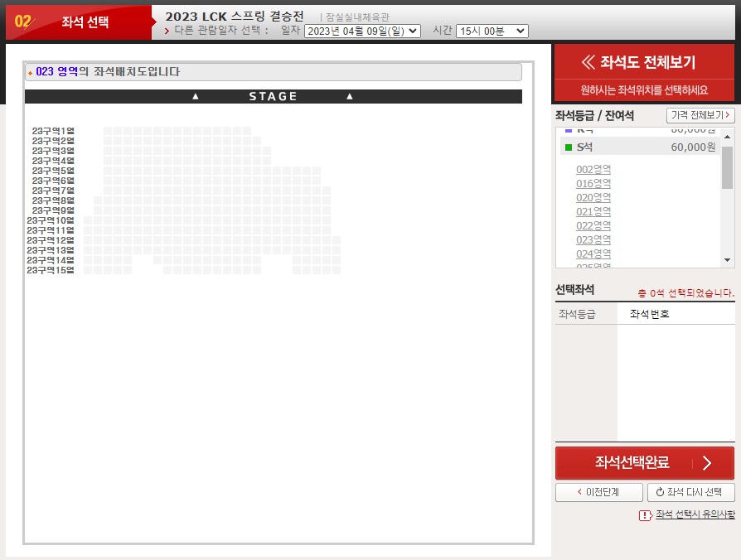Click the 좌석선택완료 button
Screen dimensions: 741x560
click(x=645, y=463)
